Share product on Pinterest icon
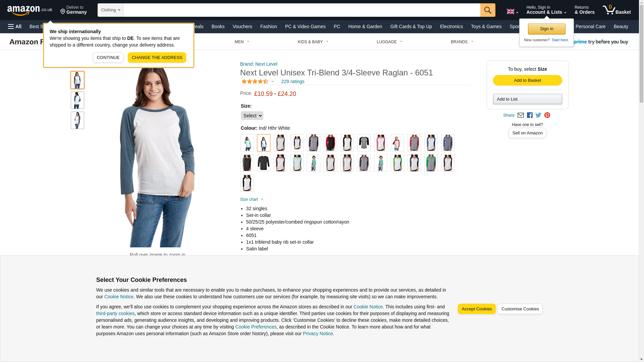 coord(547,115)
